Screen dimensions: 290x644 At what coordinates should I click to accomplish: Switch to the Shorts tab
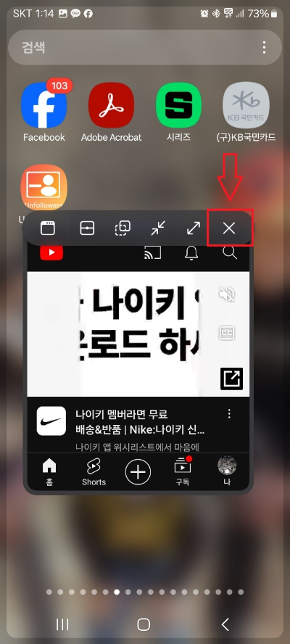pos(94,471)
